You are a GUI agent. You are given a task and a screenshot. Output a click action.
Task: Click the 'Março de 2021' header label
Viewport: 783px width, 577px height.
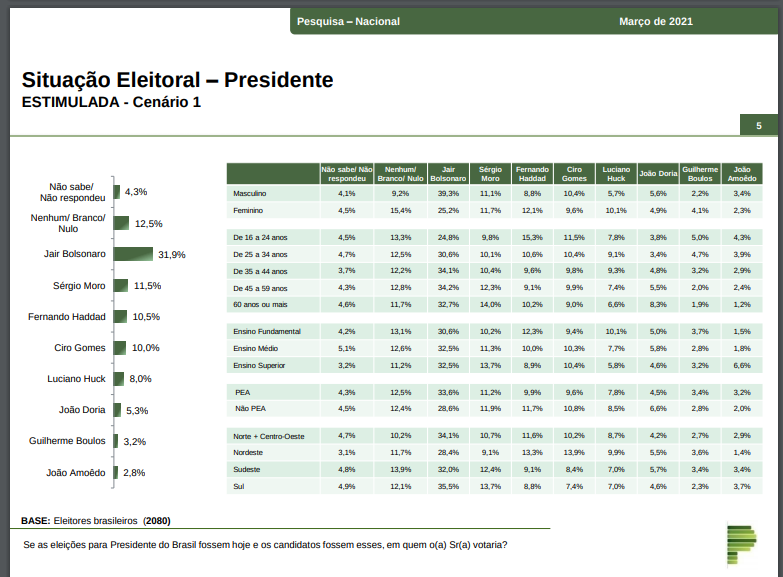[655, 22]
